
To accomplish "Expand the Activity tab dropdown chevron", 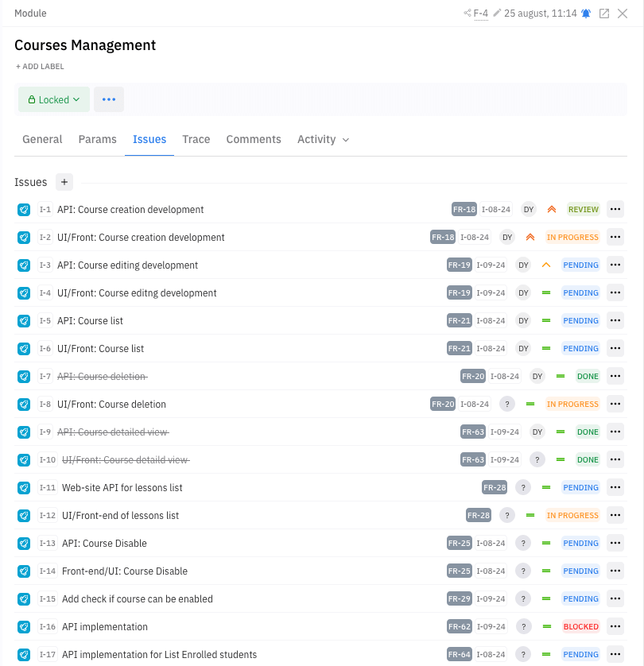I will coord(344,139).
